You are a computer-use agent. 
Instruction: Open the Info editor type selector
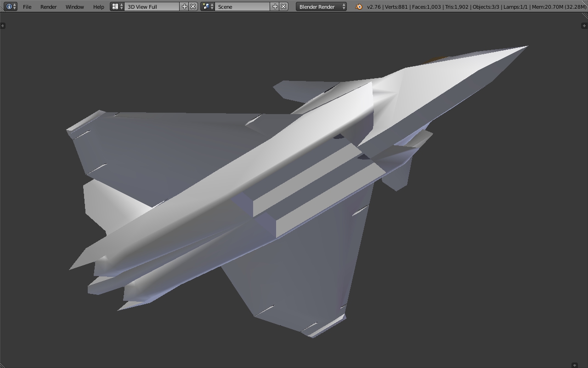coord(10,6)
